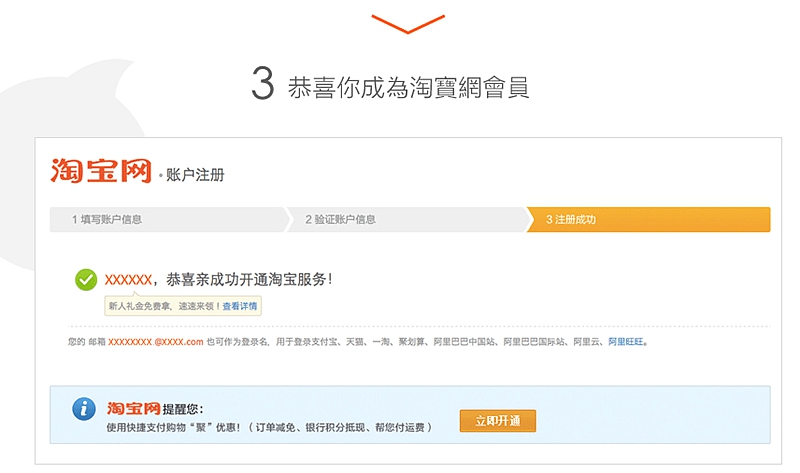
Task: Click the 恭喜亲成功开通淘宝服务 message
Action: pos(249,280)
